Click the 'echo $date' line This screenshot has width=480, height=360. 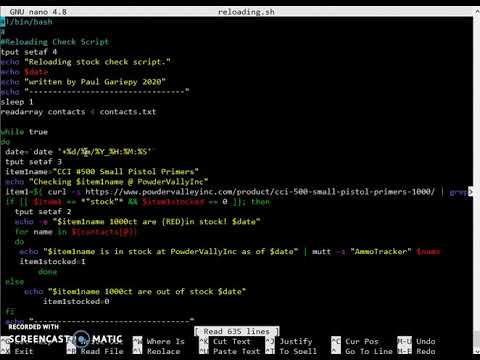(x=24, y=72)
